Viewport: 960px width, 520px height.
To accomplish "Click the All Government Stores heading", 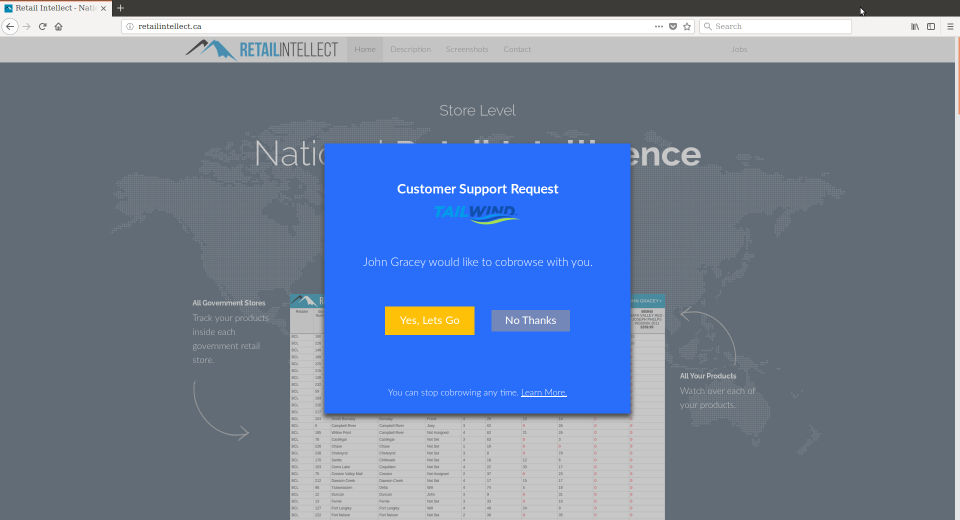I will click(x=229, y=303).
